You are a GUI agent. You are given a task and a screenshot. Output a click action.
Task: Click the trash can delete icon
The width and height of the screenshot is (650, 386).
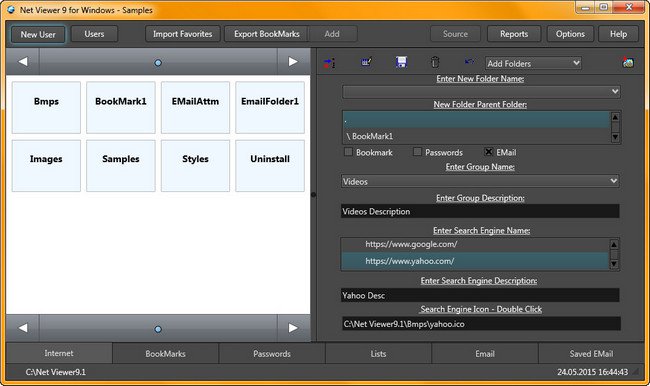coord(434,62)
